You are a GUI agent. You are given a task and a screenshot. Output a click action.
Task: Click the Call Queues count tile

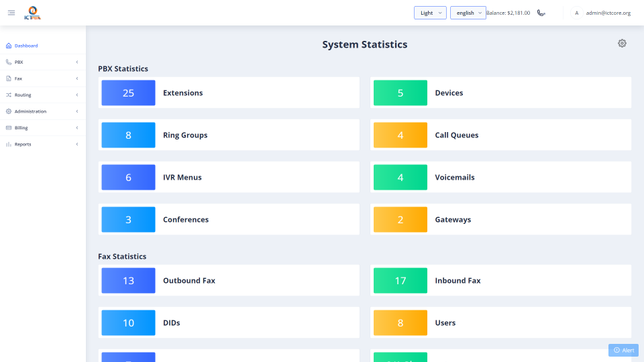[x=400, y=135]
